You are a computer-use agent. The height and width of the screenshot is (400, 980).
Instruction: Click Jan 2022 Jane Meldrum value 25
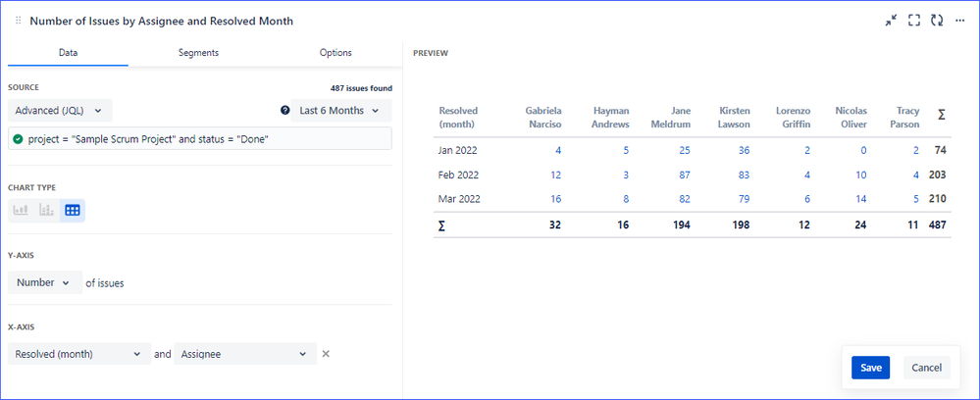685,150
